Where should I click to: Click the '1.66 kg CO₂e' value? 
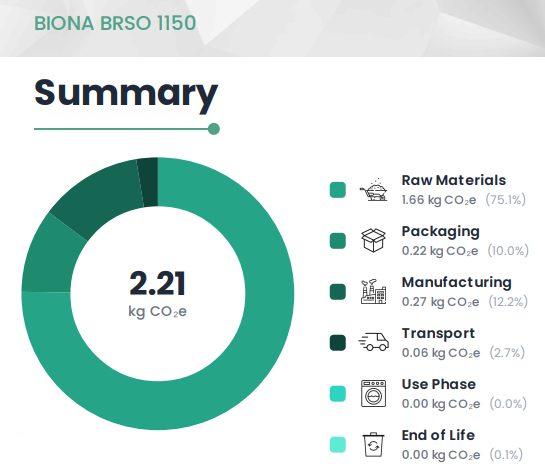coord(439,200)
